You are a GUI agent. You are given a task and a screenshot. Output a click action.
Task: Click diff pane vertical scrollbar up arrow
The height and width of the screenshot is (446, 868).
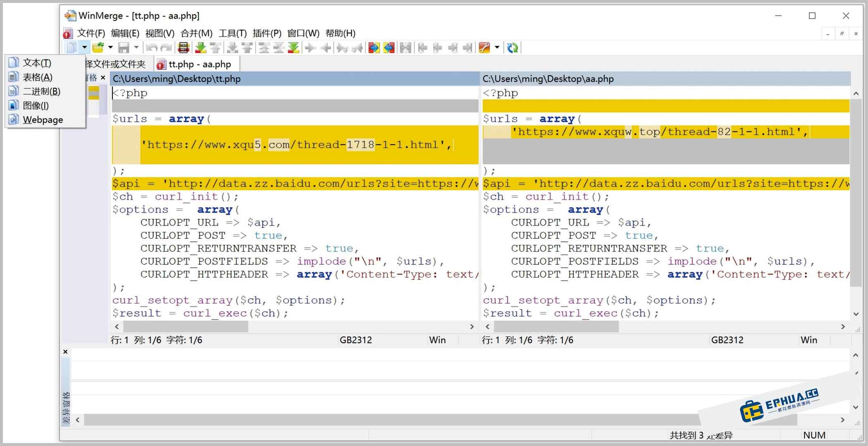point(856,355)
